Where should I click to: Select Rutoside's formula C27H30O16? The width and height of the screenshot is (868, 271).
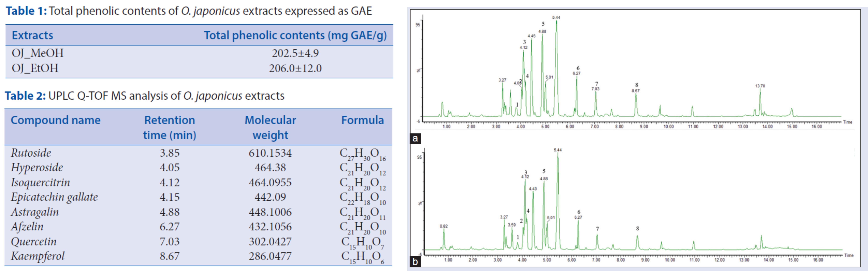[x=363, y=154]
